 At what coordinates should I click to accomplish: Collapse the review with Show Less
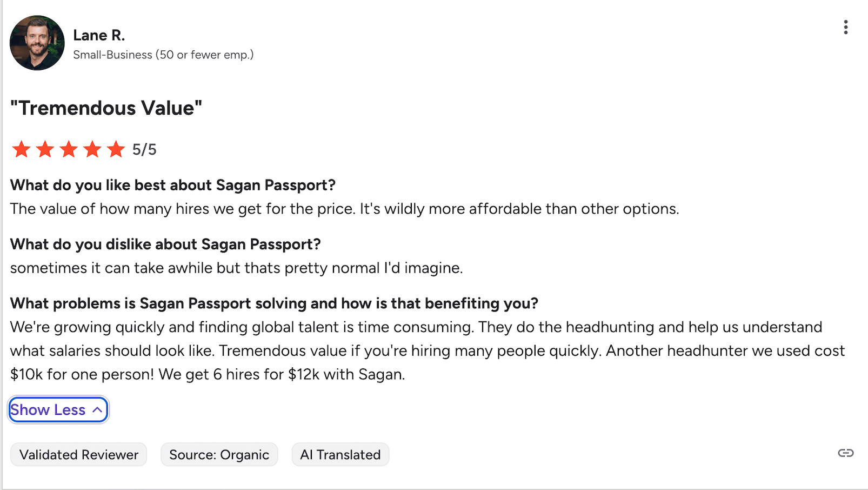pyautogui.click(x=58, y=410)
